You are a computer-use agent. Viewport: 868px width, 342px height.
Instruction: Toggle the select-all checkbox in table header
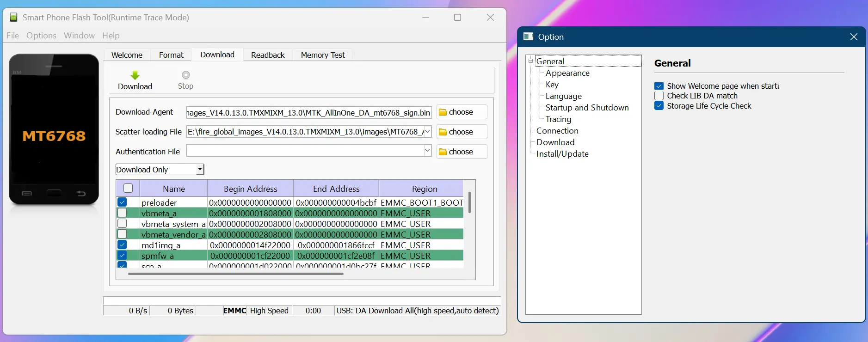pos(128,188)
